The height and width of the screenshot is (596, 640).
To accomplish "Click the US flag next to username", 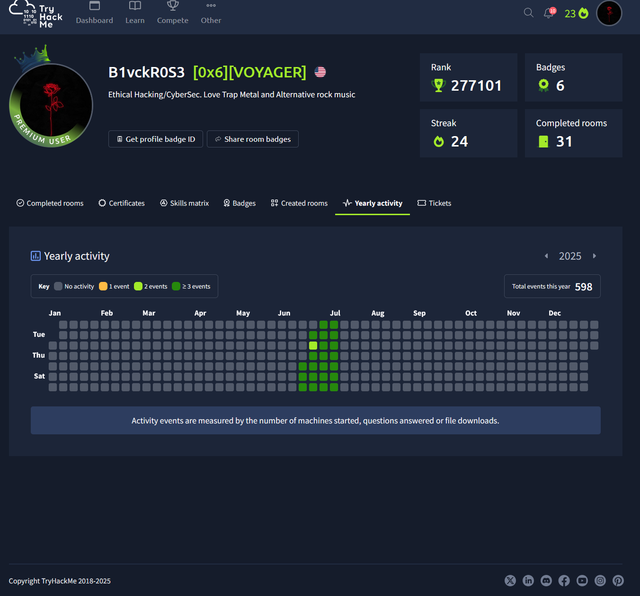I will (320, 72).
